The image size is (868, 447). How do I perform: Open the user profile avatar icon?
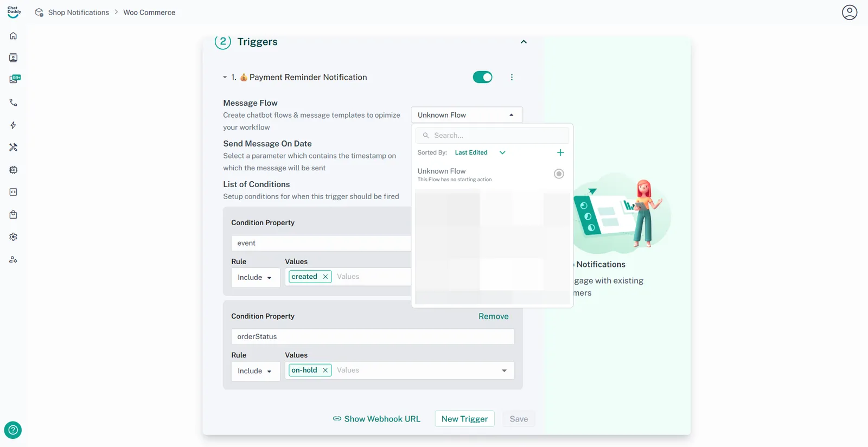click(849, 12)
